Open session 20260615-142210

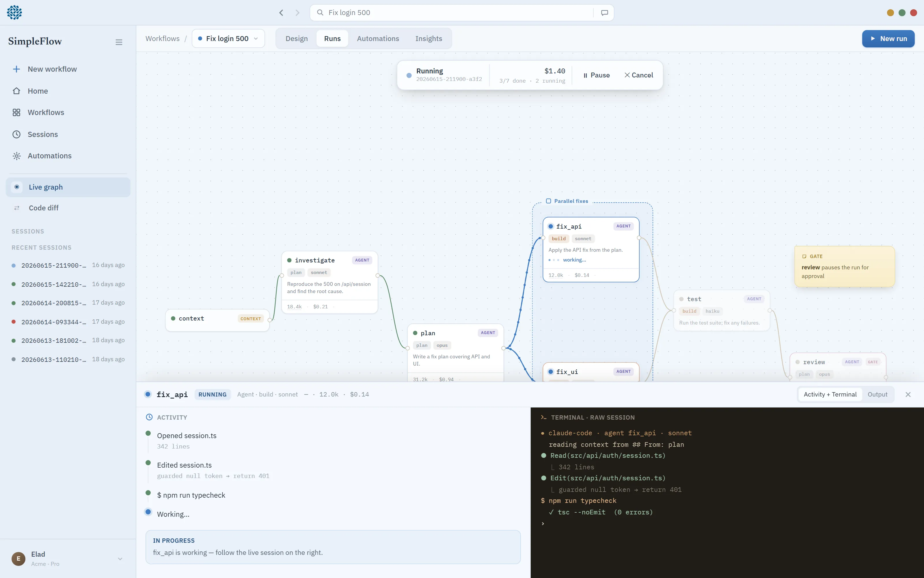(68, 284)
